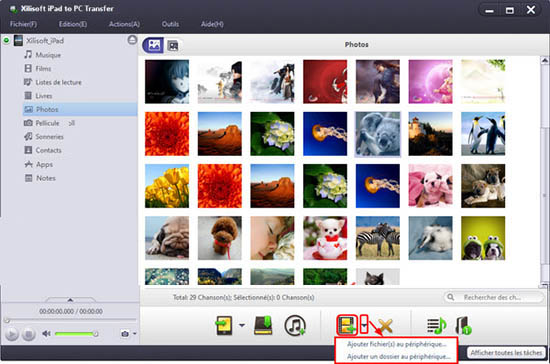The height and width of the screenshot is (364, 550).
Task: Collapse the player panel arrow
Action: (70, 300)
